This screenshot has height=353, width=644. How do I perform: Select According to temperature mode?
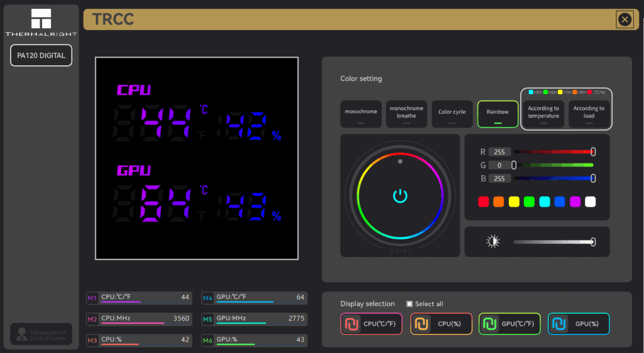(543, 114)
